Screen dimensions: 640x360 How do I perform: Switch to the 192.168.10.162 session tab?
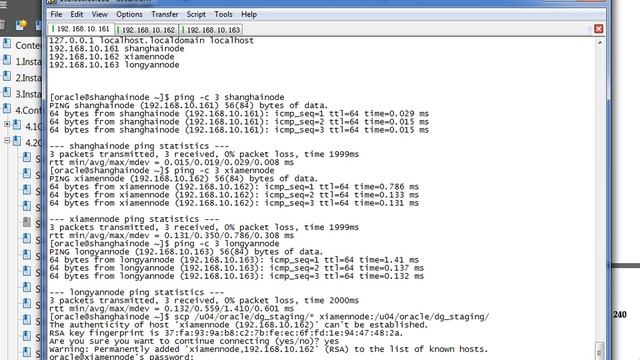(147, 30)
